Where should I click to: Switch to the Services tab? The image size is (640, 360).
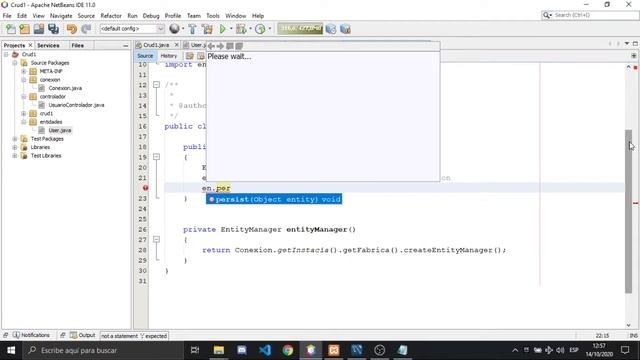coord(48,45)
